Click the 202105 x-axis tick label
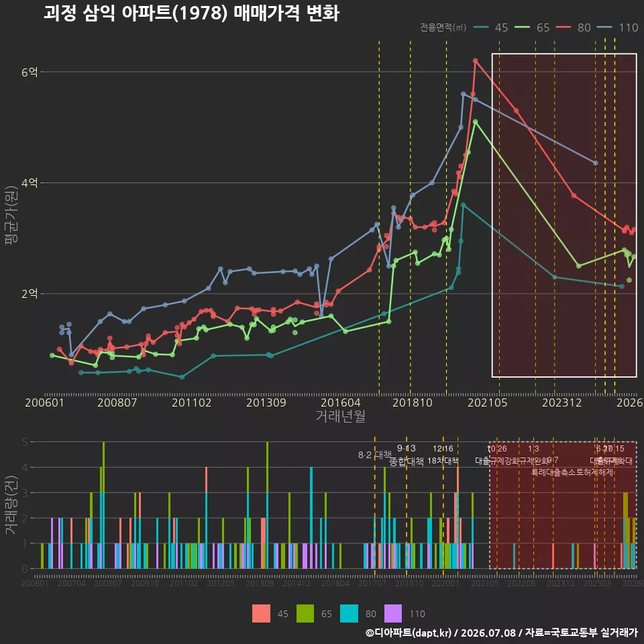644x644 pixels. 488,402
